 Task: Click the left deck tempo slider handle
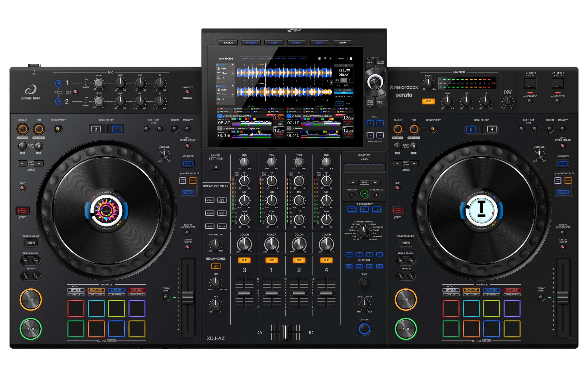[188, 298]
